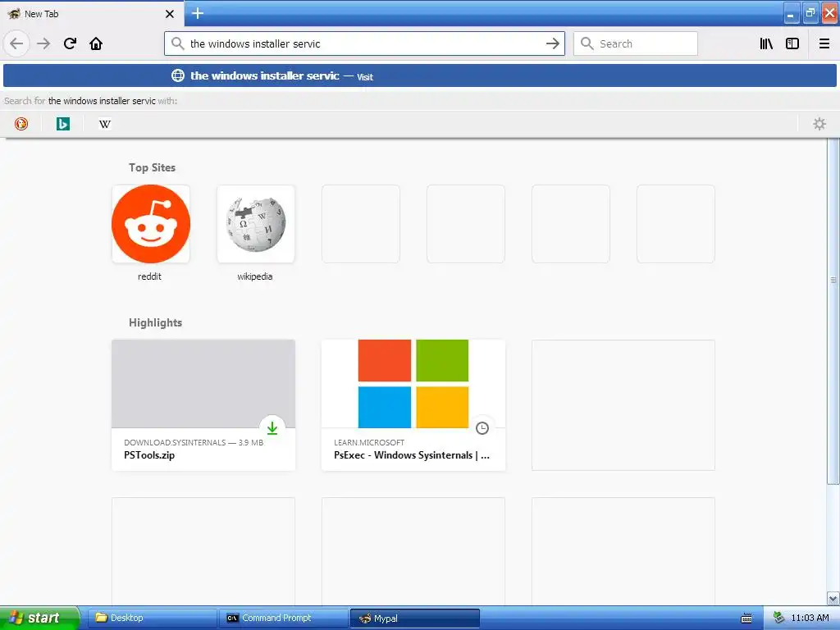
Task: Click the page scrollbar down arrow
Action: [833, 598]
